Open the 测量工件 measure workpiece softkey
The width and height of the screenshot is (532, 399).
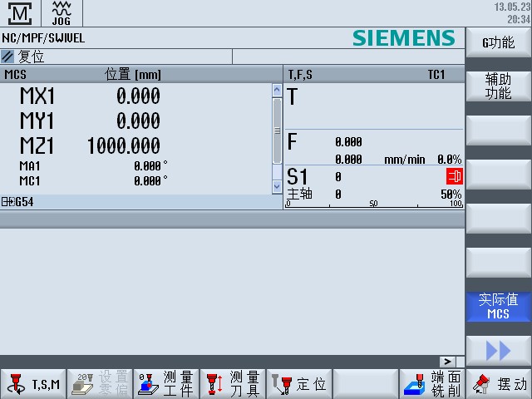166,384
